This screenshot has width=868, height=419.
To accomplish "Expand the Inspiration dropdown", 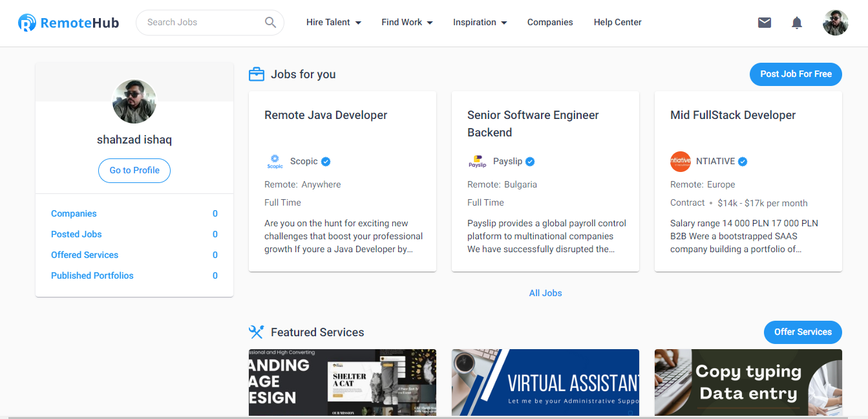I will [480, 23].
